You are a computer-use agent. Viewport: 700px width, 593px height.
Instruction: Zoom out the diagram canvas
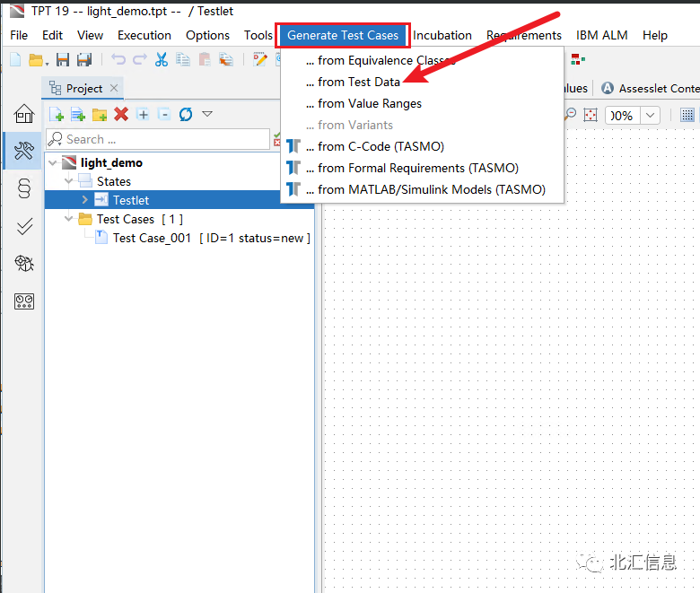tap(570, 114)
